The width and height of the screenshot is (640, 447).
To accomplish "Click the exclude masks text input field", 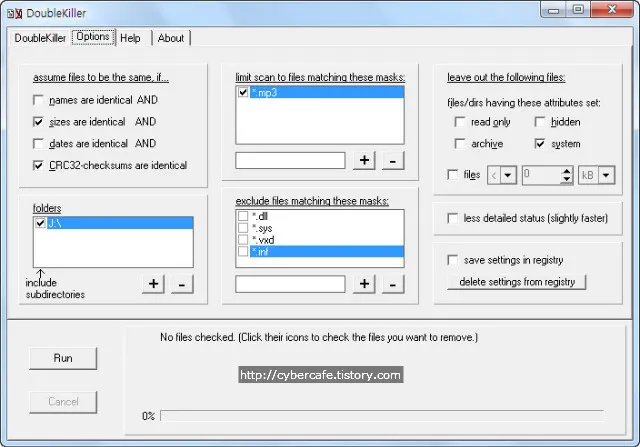I will click(x=291, y=284).
